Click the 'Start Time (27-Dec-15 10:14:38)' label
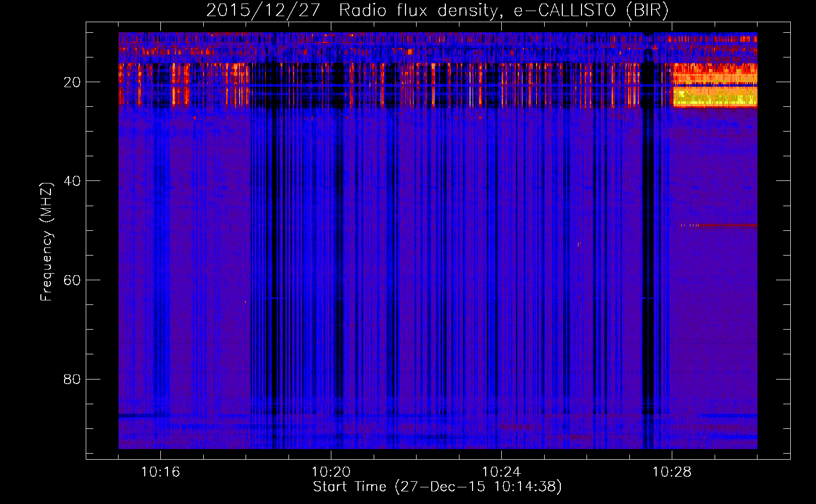 point(437,487)
